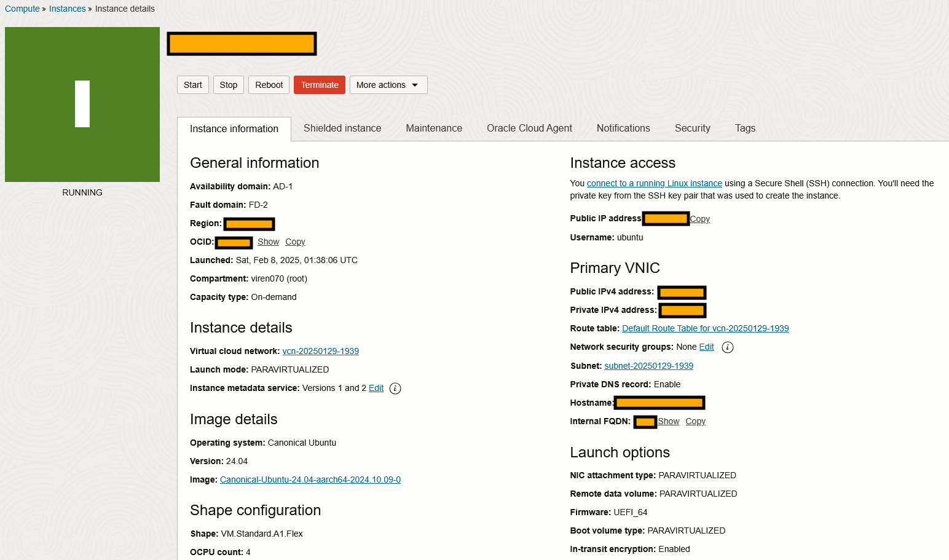Open info icon beside Network security groups
Screen dimensions: 949x560
[x=727, y=347]
